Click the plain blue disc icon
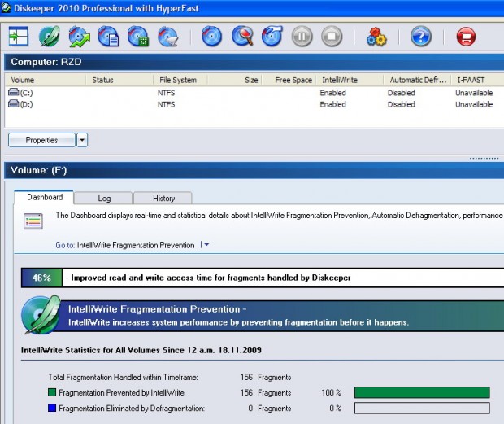Image resolution: width=504 pixels, height=424 pixels. [x=212, y=37]
